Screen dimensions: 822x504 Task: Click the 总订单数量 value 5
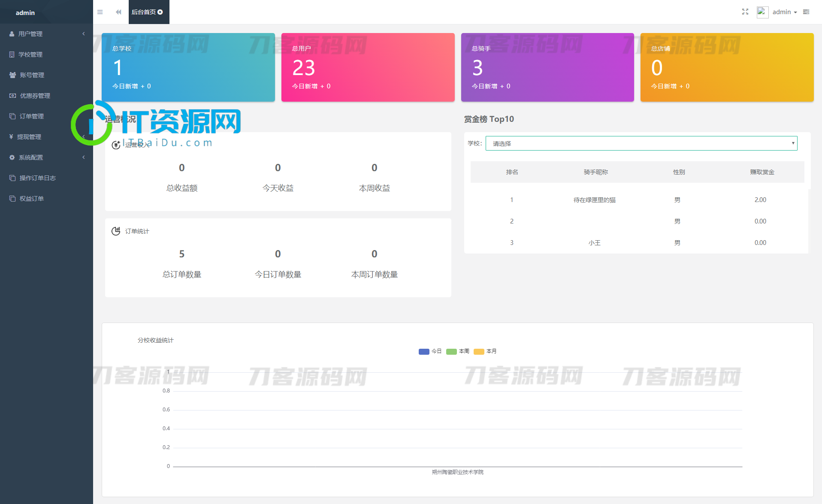(x=182, y=254)
